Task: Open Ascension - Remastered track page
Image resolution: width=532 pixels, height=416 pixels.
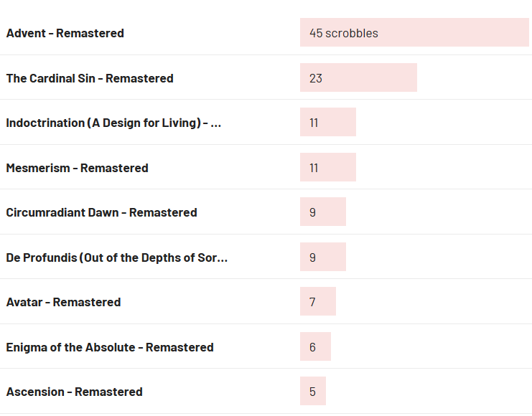Action: 74,392
